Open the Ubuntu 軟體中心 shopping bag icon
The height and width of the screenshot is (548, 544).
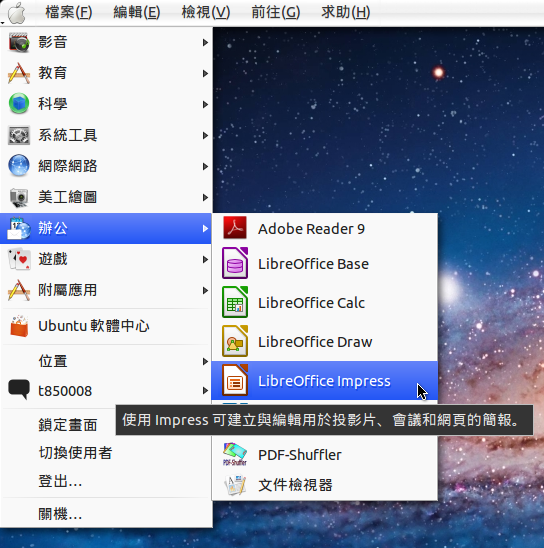[x=19, y=326]
